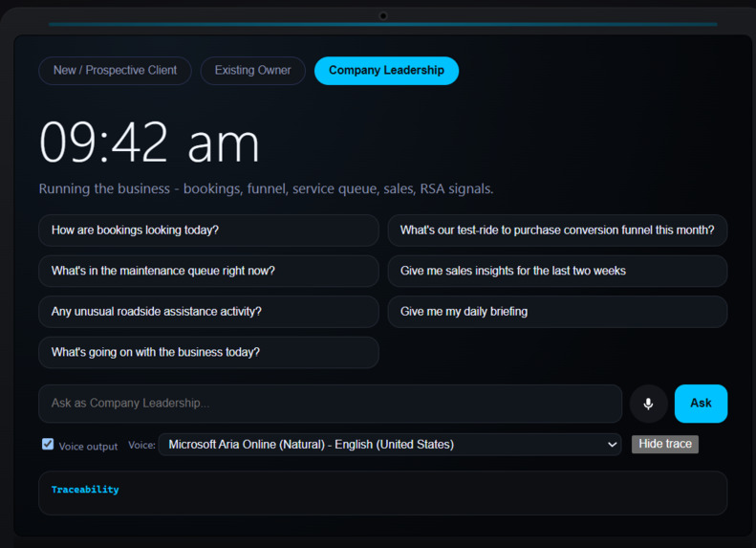Select the Company Leadership tab
This screenshot has width=756, height=548.
click(386, 71)
